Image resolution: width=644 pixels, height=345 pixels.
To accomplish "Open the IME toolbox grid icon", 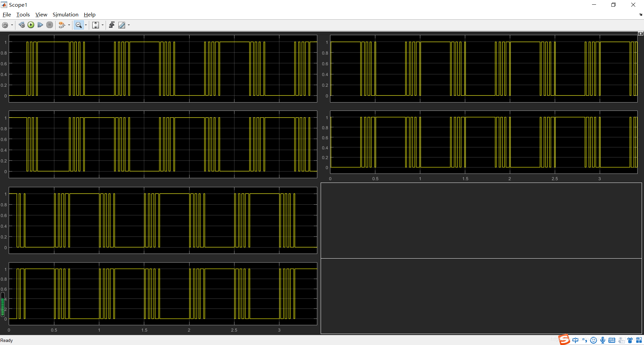I will point(639,340).
